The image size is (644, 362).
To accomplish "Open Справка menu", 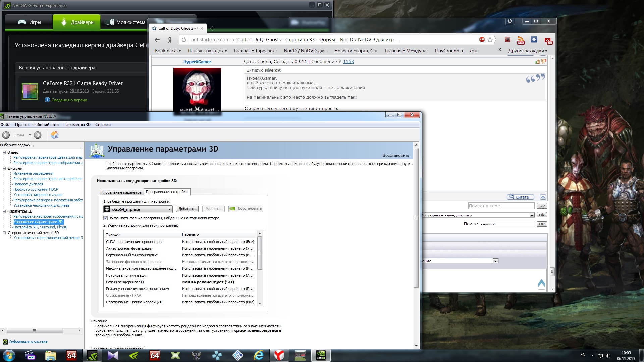I will pyautogui.click(x=103, y=125).
